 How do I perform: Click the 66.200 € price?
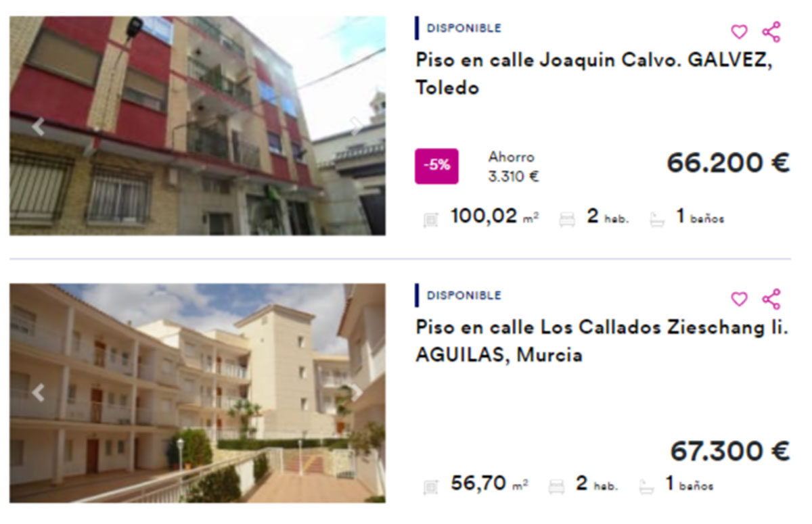[728, 163]
